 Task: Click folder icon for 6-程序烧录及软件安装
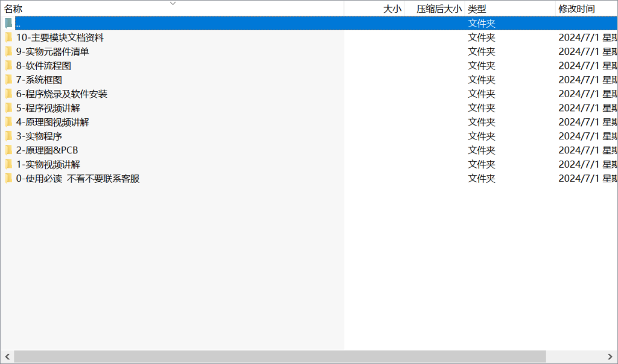coord(8,94)
